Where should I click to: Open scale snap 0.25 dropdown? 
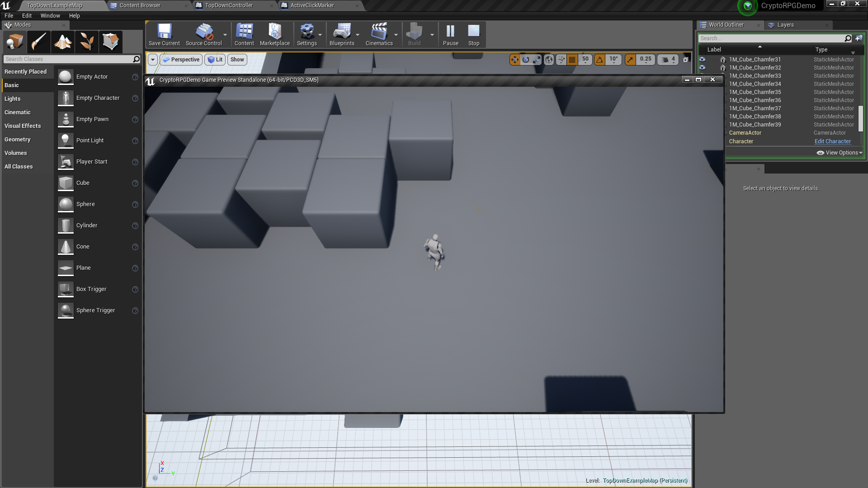[x=646, y=60]
